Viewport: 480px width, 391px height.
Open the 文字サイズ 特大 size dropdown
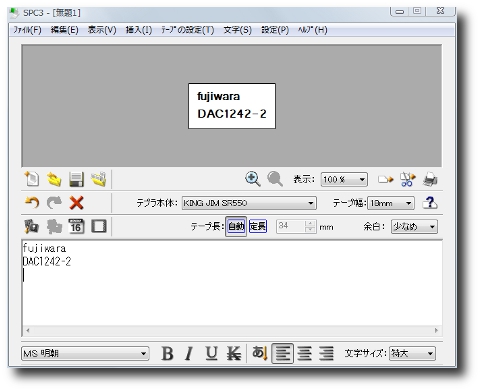[x=412, y=353]
